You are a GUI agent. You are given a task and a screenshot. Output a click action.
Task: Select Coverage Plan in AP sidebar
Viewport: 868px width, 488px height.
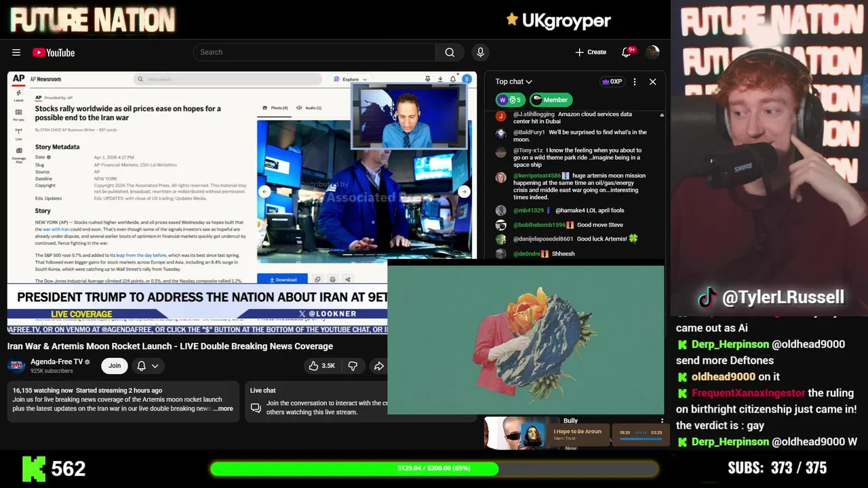click(18, 155)
